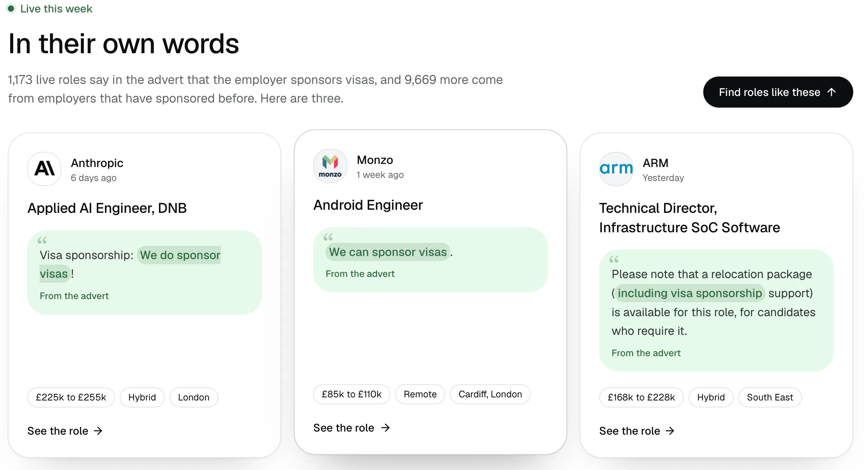Click the 'Live this week' label
Screen dimensions: 868x470
pos(56,9)
